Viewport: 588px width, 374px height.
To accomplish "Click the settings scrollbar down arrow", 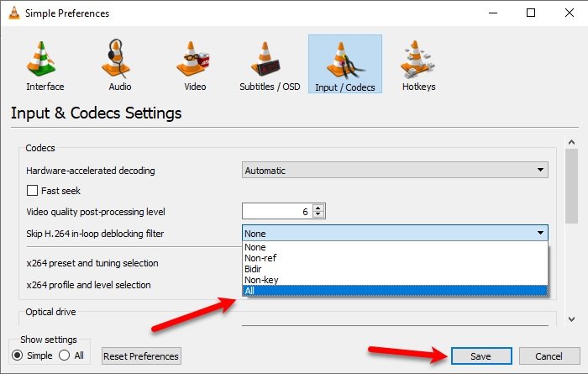I will point(571,319).
